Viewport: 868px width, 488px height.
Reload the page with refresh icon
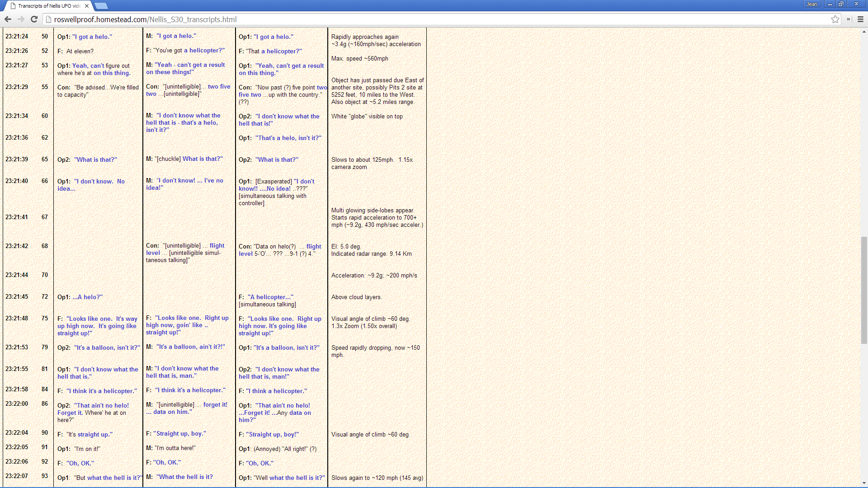tap(34, 19)
